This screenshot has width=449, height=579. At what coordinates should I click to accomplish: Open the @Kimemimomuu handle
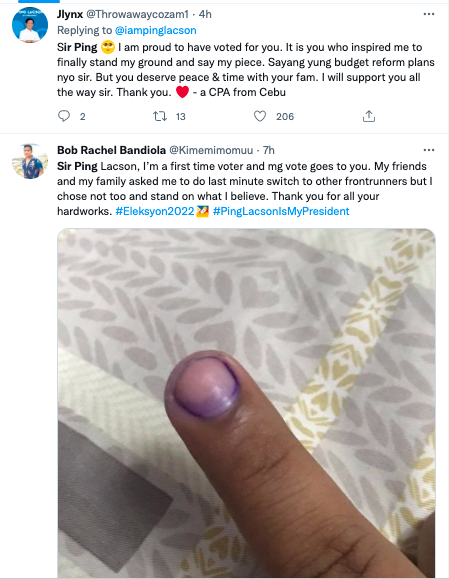[211, 150]
